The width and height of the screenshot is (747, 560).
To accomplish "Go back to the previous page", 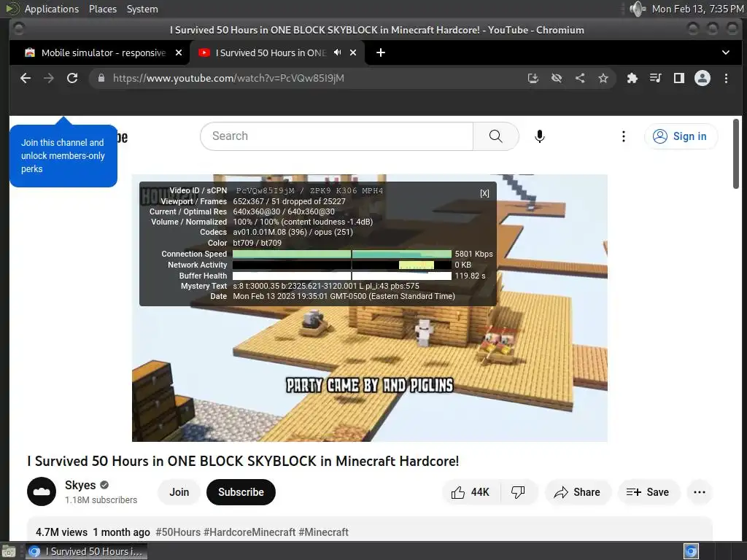I will point(26,78).
